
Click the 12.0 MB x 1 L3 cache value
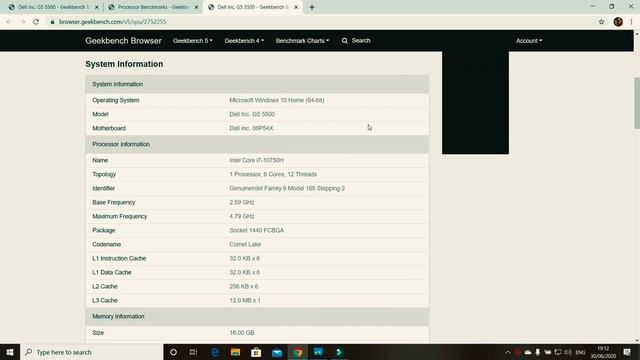245,300
